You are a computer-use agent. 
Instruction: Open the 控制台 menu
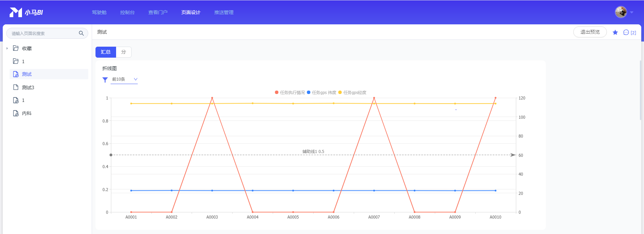pyautogui.click(x=127, y=12)
